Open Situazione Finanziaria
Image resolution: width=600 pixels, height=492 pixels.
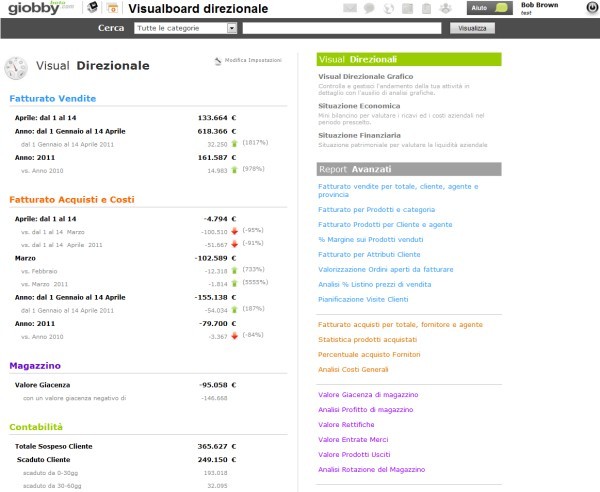pyautogui.click(x=359, y=135)
